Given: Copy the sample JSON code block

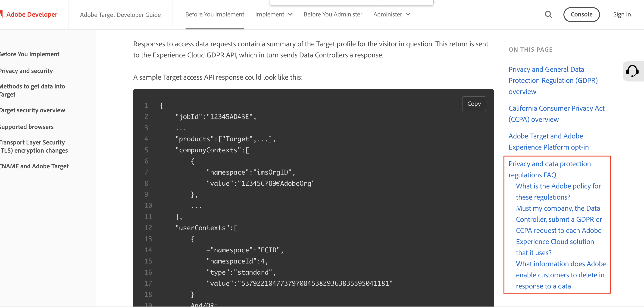Looking at the screenshot, I should click(x=474, y=104).
